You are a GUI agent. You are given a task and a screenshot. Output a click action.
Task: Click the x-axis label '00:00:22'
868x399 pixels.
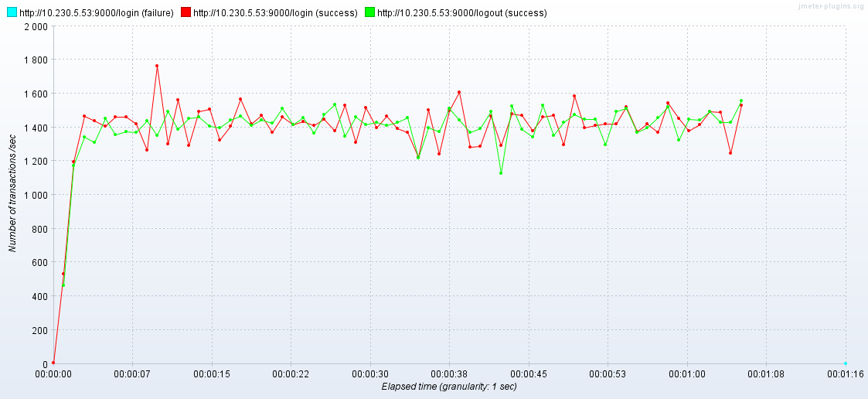tap(291, 374)
